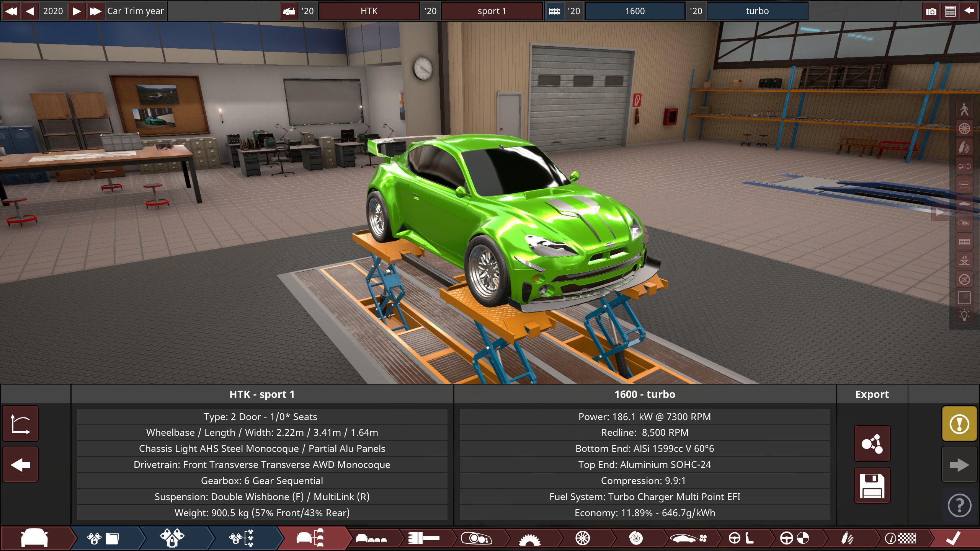Screen dimensions: 980x551
Task: Click the Economy: 11.89% row
Action: click(x=645, y=513)
